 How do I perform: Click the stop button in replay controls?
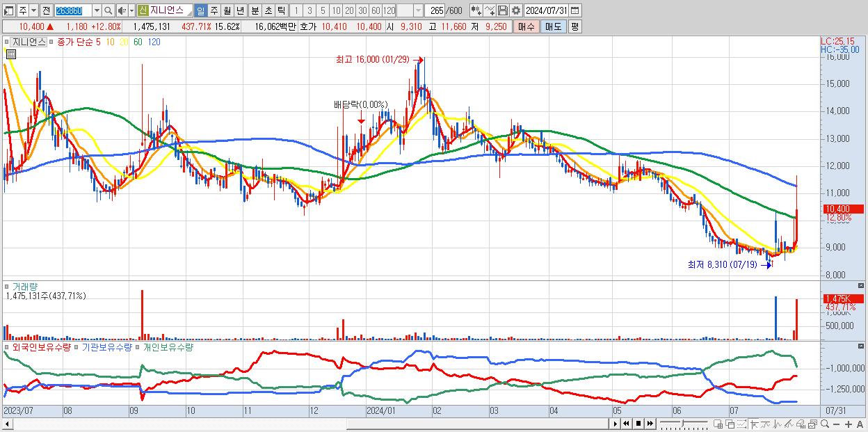tap(638, 424)
